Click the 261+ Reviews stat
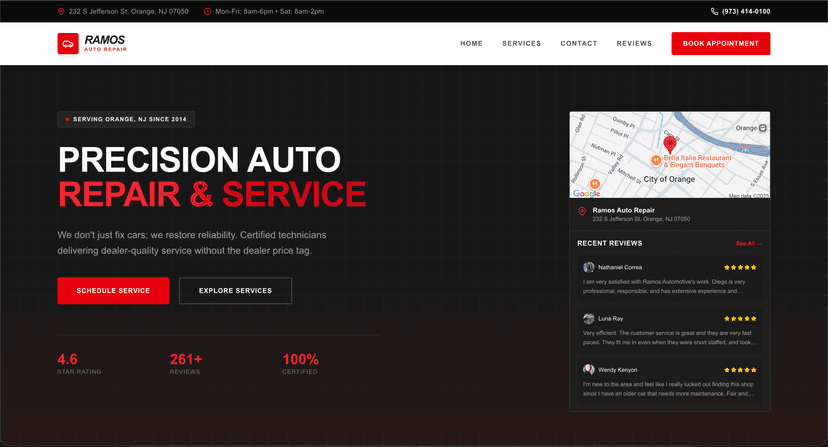The image size is (828, 447). coord(186,364)
